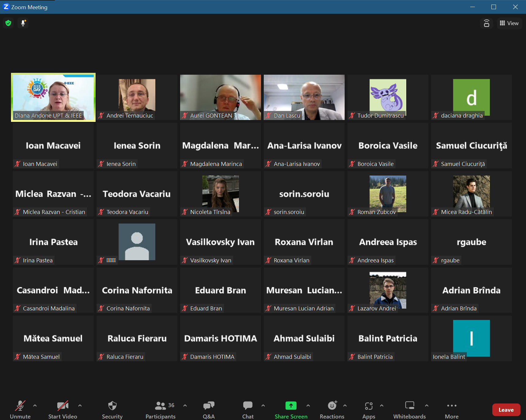Click the green encryption shield icon
526x420 pixels.
8,23
